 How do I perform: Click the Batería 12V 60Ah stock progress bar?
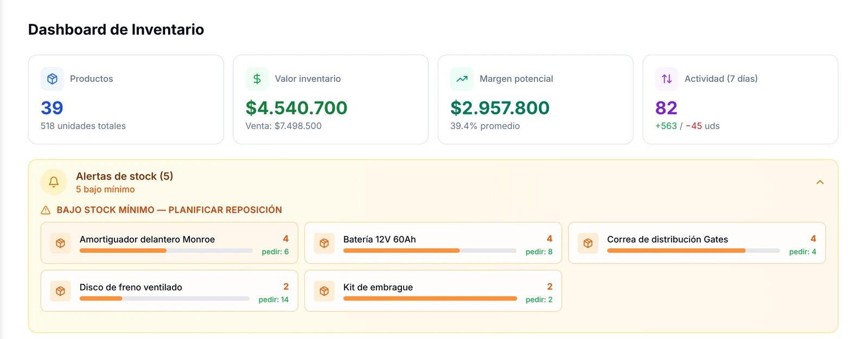pyautogui.click(x=430, y=251)
